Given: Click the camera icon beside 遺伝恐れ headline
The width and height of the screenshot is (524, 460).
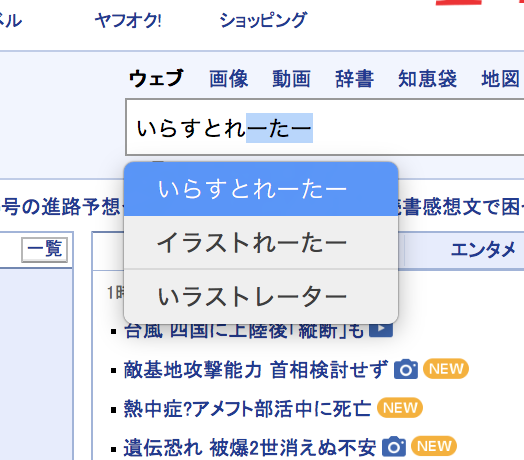Looking at the screenshot, I should tap(394, 446).
